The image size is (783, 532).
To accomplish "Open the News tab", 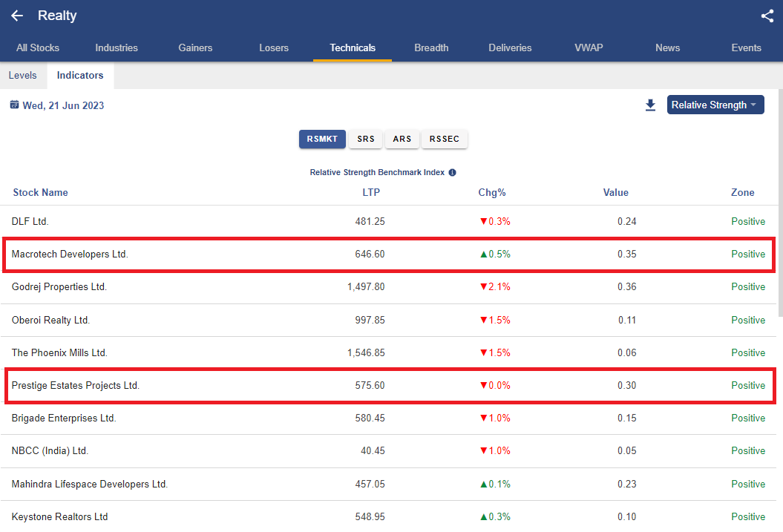I will point(668,48).
